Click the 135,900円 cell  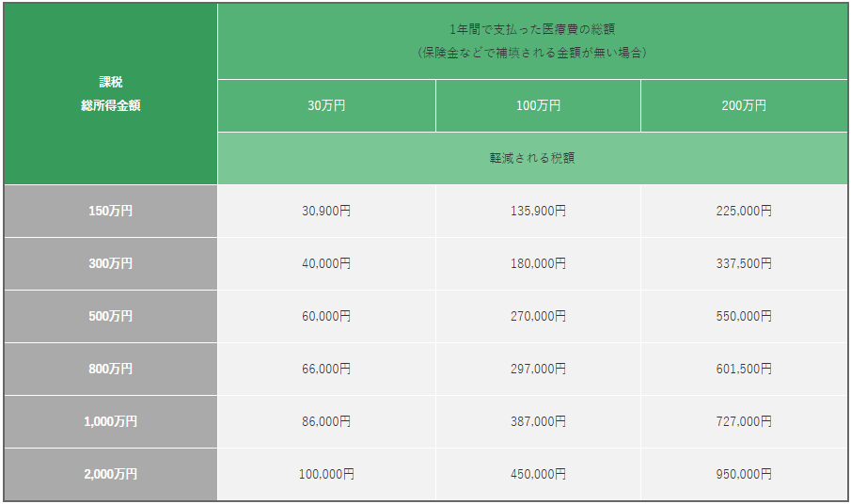pyautogui.click(x=538, y=211)
